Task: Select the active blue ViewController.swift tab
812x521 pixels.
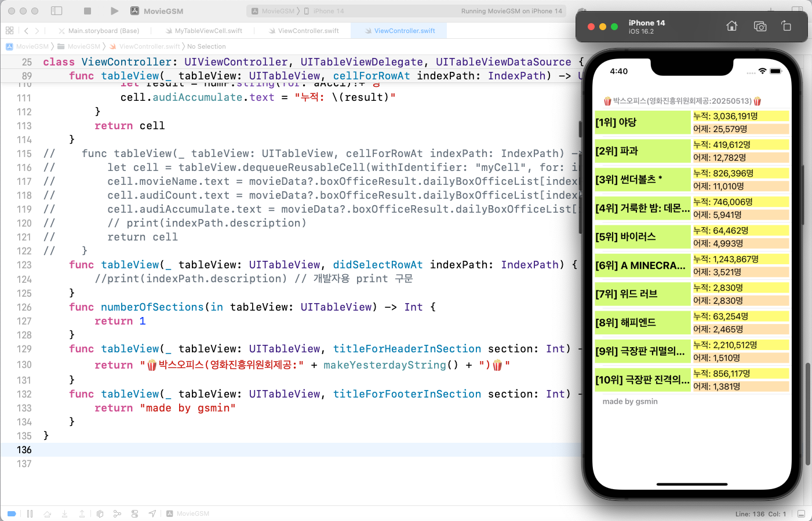Action: (400, 31)
